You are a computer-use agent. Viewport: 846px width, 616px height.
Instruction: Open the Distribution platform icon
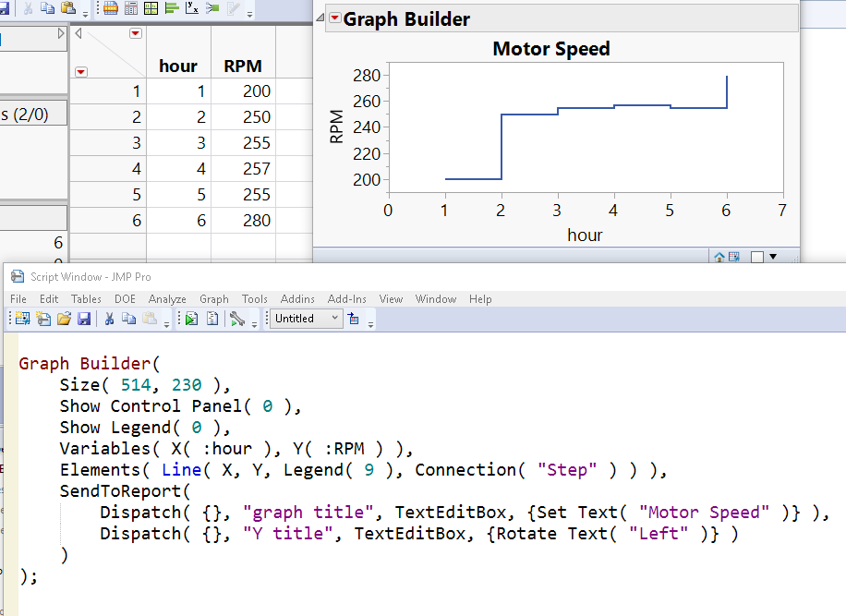point(111,7)
